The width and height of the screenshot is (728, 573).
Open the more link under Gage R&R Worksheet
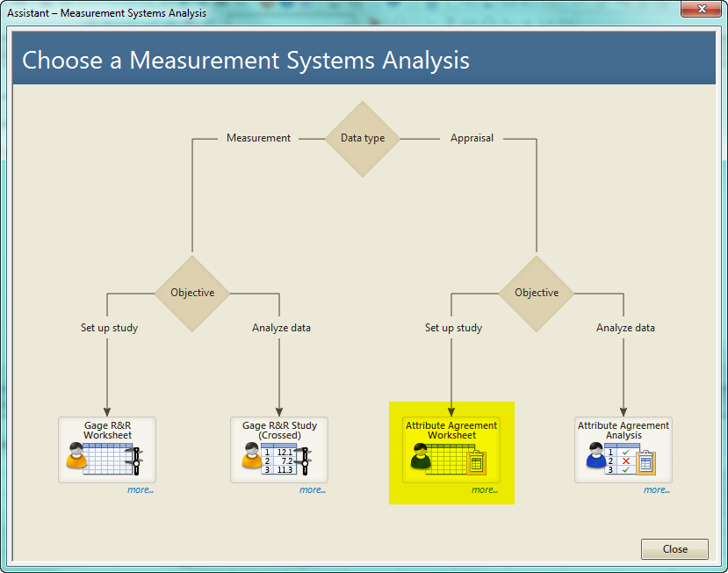pos(141,490)
